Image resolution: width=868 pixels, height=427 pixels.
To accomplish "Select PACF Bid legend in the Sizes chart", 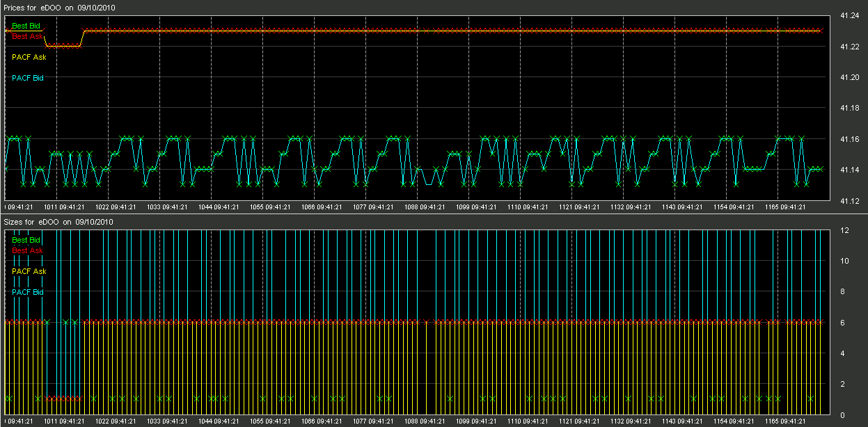I will click(x=28, y=292).
